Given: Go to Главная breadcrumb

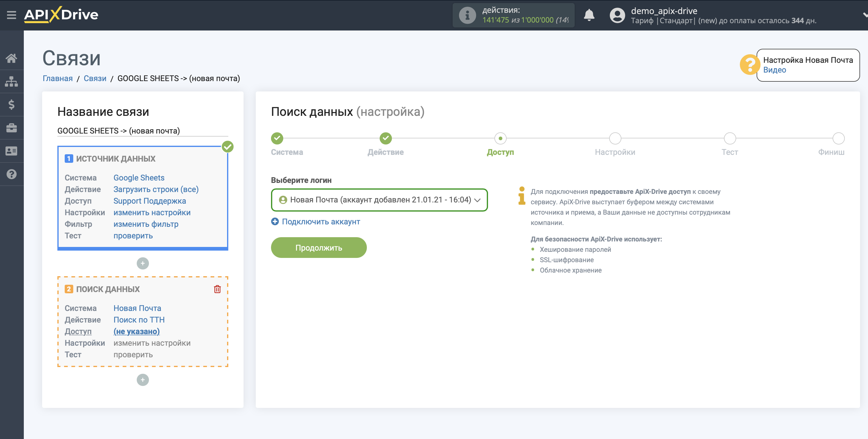Looking at the screenshot, I should tap(58, 78).
